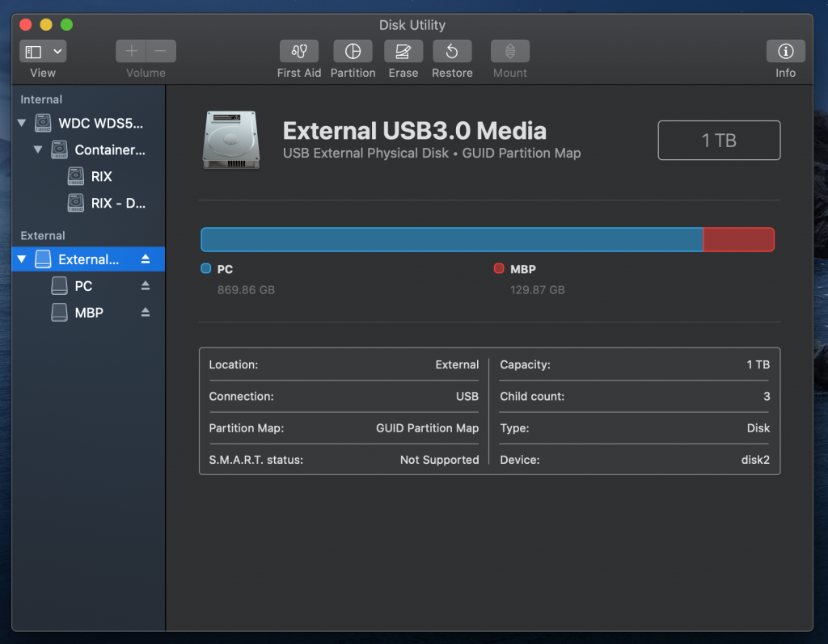Eject the External USB disk
This screenshot has height=644, width=828.
click(146, 259)
